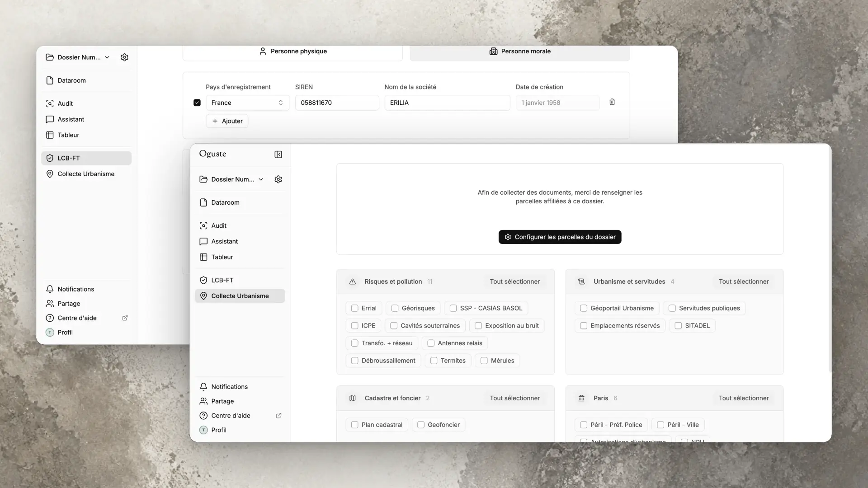Click the Risques et pollution warning triangle icon
868x488 pixels.
point(353,282)
